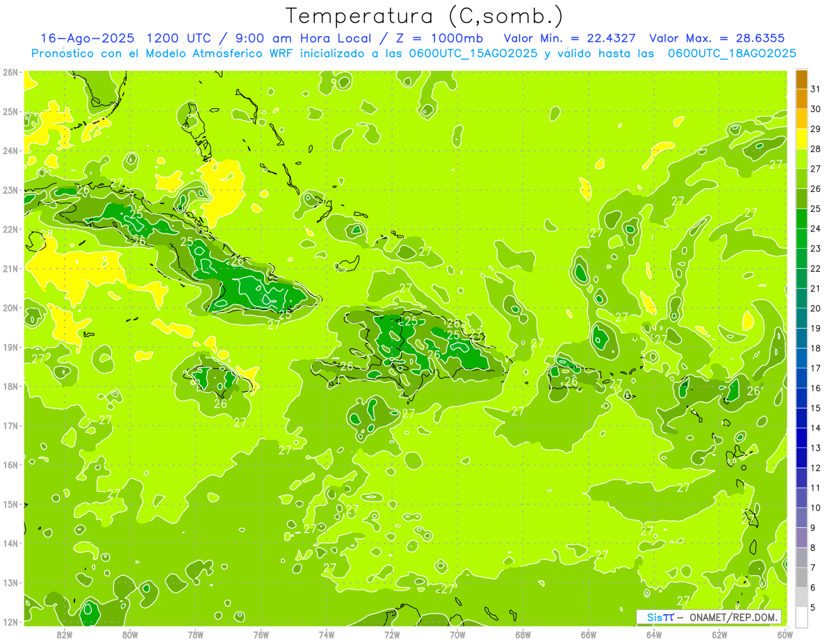Select the '68W' longitude axis label
This screenshot has height=644, width=834.
click(x=523, y=634)
